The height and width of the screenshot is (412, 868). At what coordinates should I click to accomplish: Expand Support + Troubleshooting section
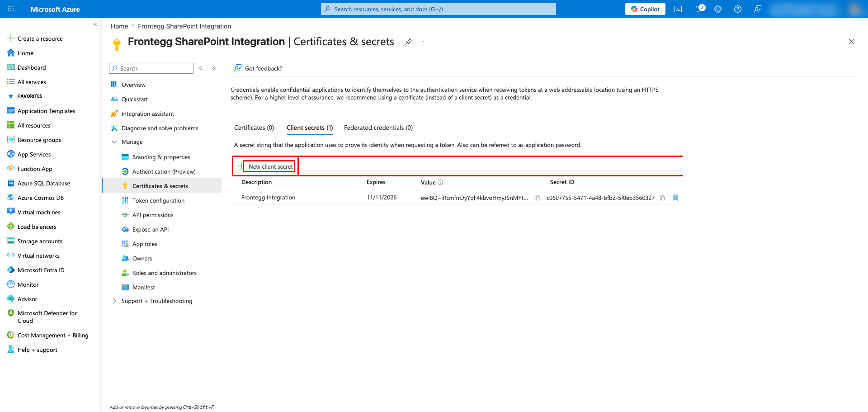(114, 301)
